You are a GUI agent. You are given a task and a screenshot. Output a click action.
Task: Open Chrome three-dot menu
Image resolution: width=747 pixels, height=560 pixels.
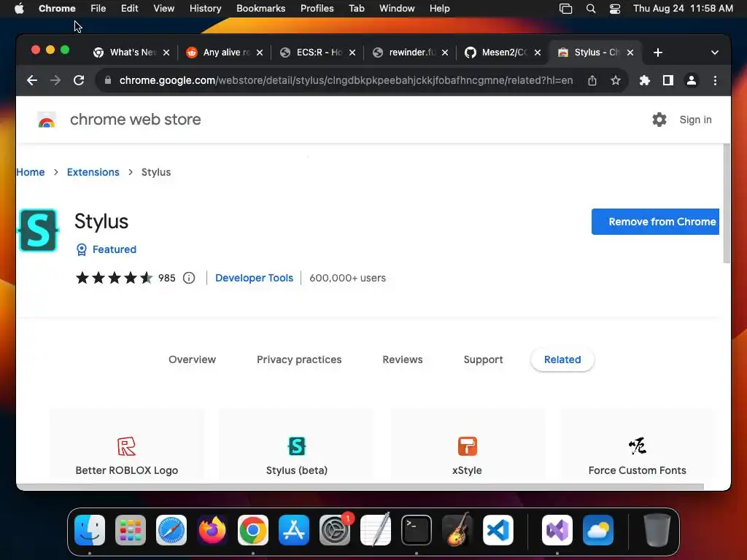point(715,80)
